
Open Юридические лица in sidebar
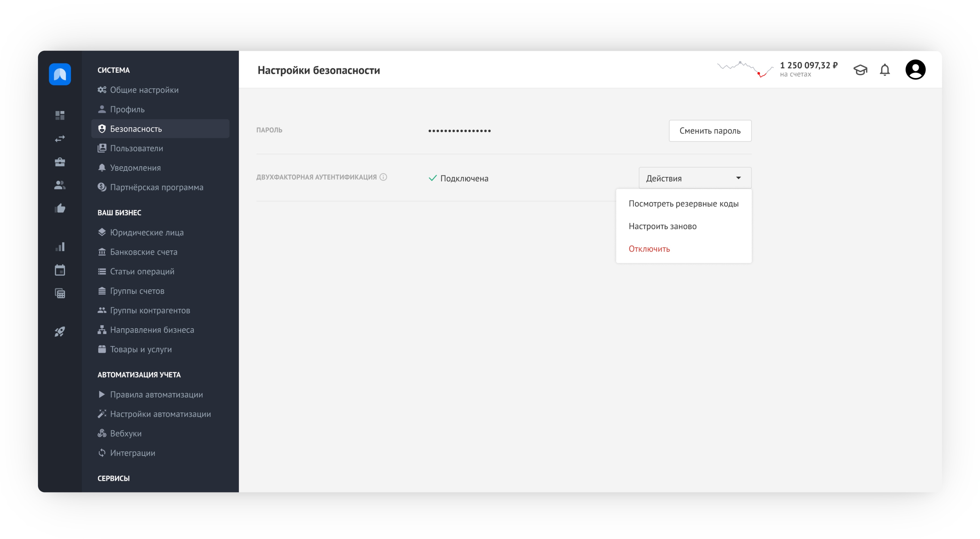(160, 232)
